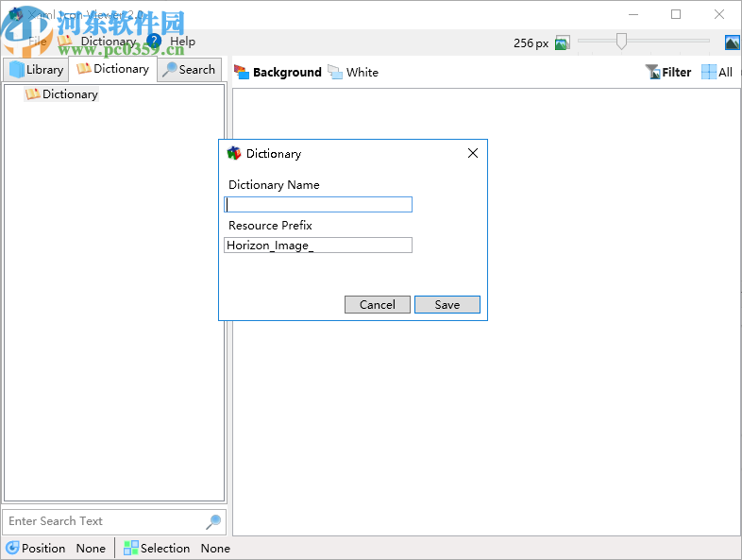Click the book icon beside Dictionary node

tap(33, 93)
